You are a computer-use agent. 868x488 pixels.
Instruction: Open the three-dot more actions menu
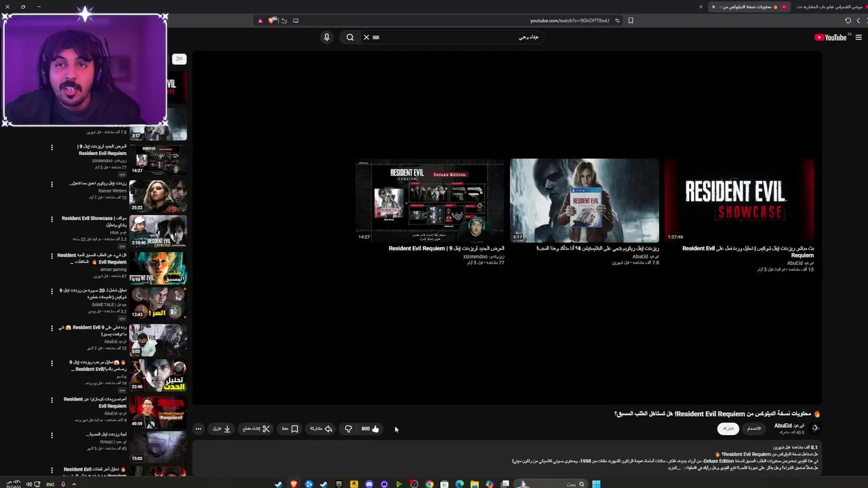click(x=198, y=428)
